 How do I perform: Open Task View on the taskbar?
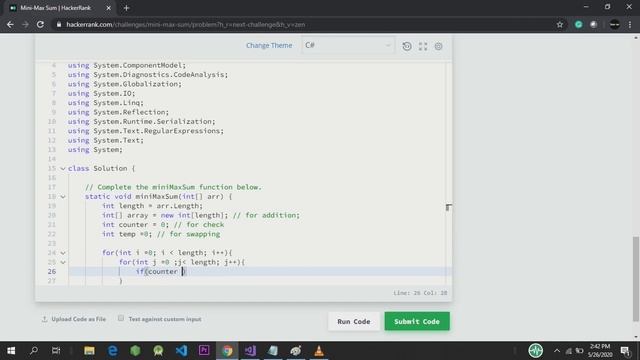(56, 351)
